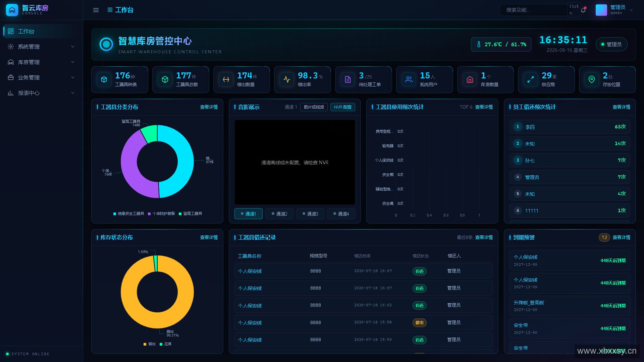Click the 供应商 arrows icon

coord(531,80)
